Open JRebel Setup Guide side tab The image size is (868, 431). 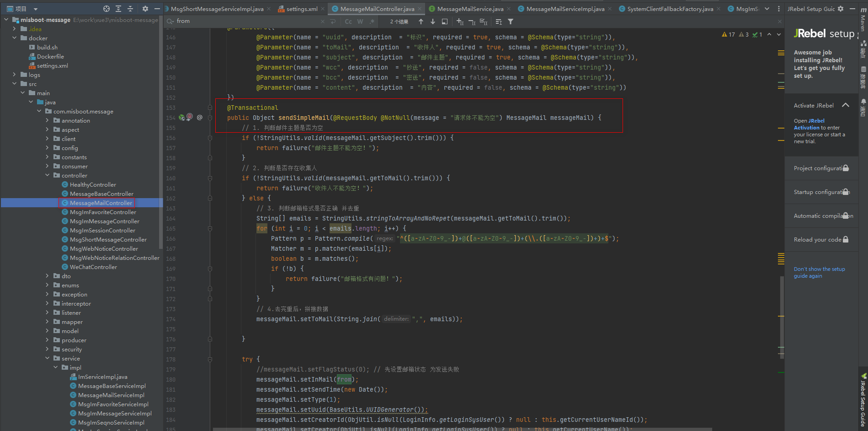[x=863, y=400]
